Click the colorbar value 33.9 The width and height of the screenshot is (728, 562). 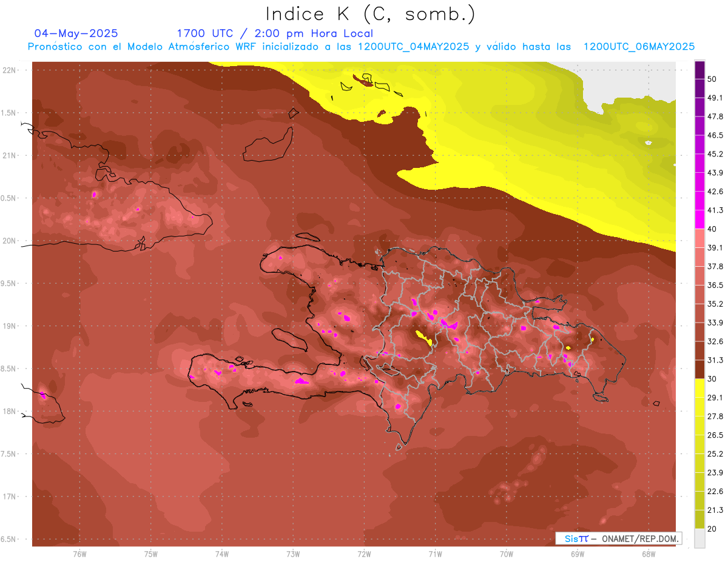715,322
